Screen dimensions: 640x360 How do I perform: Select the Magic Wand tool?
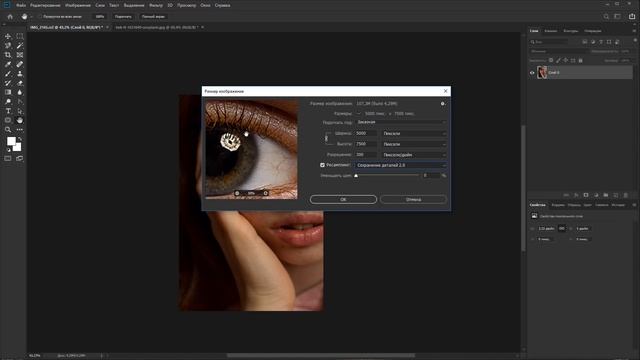pyautogui.click(x=20, y=46)
